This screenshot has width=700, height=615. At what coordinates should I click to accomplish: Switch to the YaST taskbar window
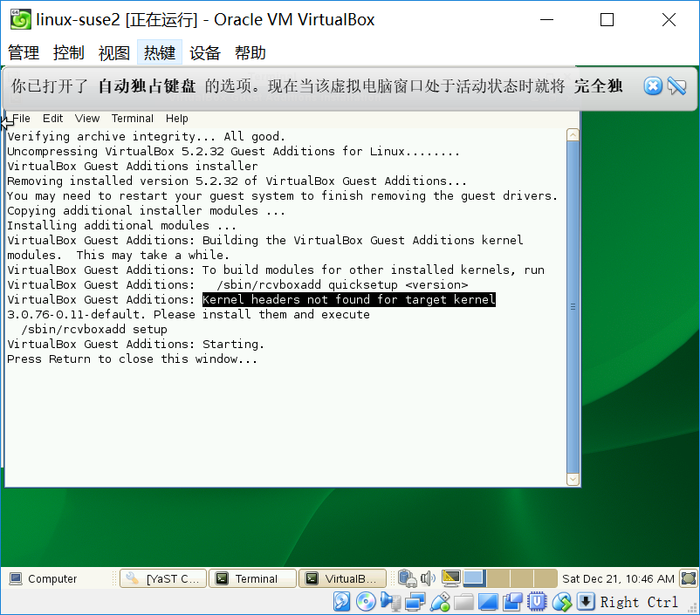[x=163, y=578]
